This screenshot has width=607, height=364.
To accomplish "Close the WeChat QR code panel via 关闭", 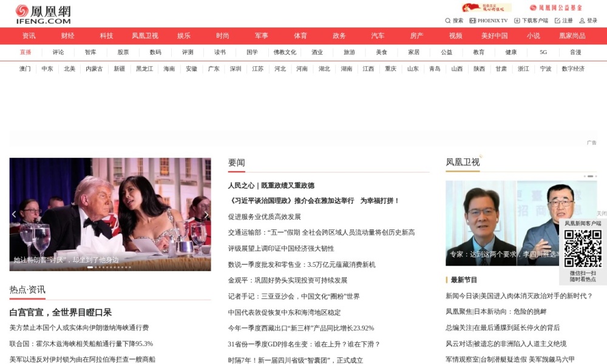I will point(601,214).
